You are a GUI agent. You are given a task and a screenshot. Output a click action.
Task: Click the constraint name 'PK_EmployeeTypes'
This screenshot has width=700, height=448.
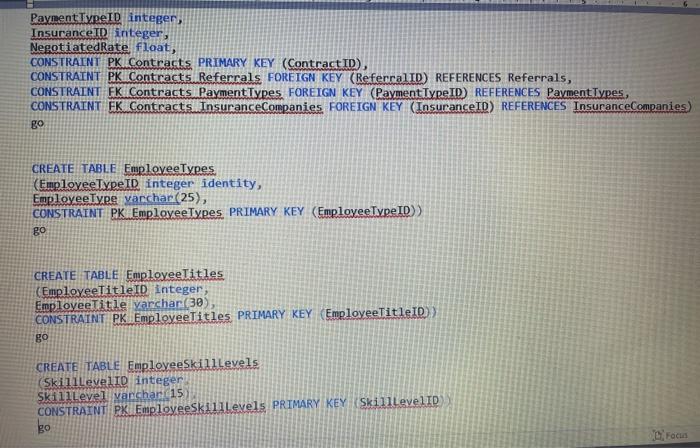(167, 212)
